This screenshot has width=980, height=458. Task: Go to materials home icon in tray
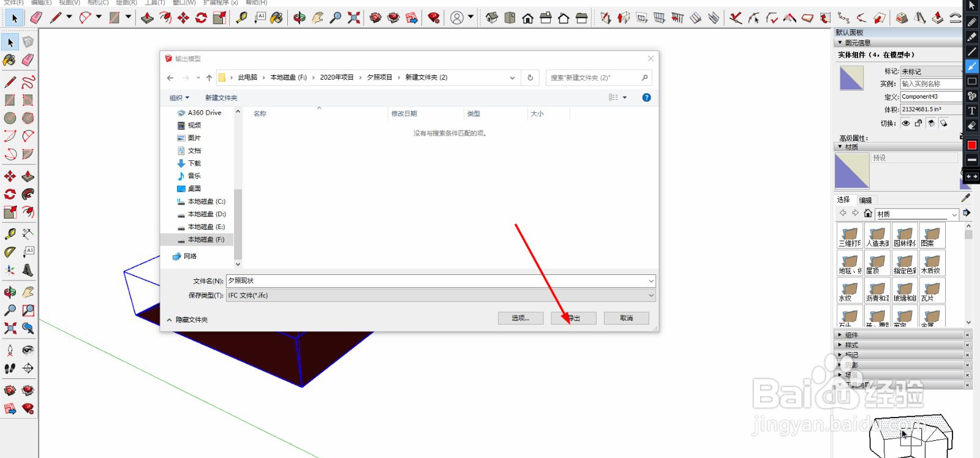[x=868, y=213]
